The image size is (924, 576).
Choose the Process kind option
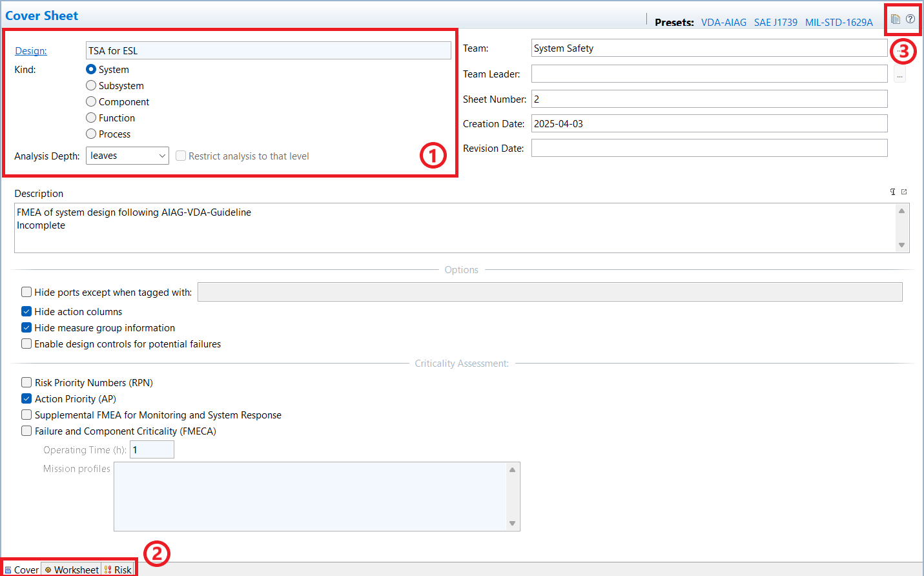[x=91, y=134]
